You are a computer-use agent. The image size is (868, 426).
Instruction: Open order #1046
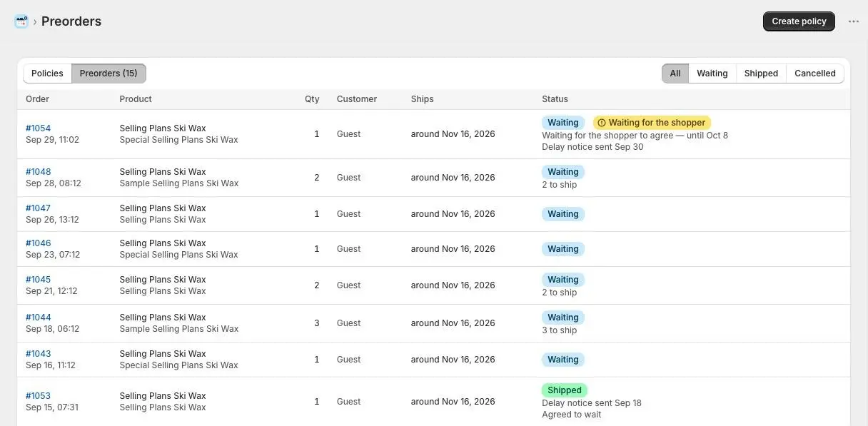tap(39, 243)
